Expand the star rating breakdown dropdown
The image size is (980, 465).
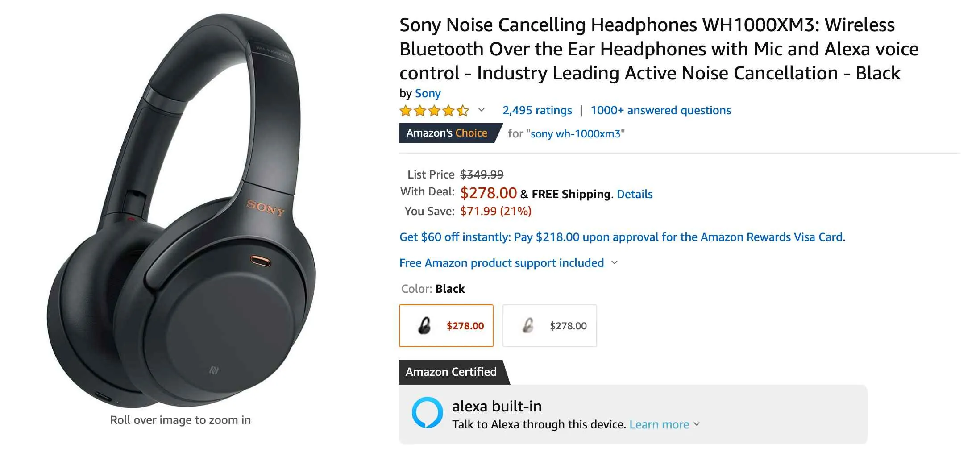tap(481, 110)
